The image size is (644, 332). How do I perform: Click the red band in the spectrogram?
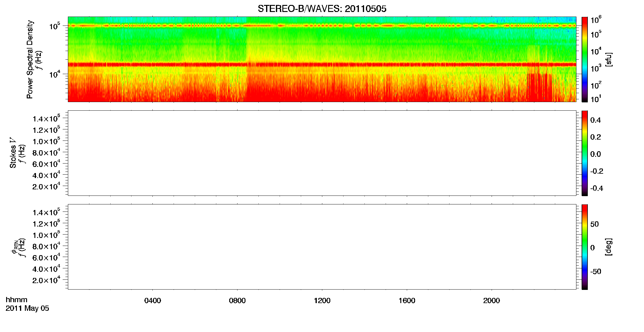(322, 65)
